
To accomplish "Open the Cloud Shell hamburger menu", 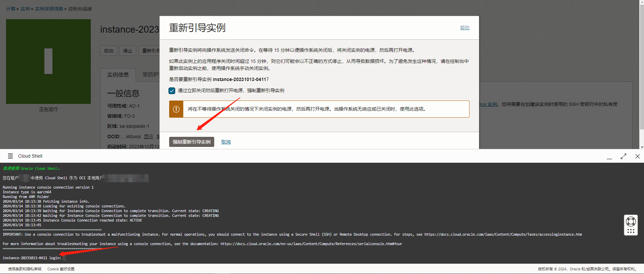I will 10,156.
